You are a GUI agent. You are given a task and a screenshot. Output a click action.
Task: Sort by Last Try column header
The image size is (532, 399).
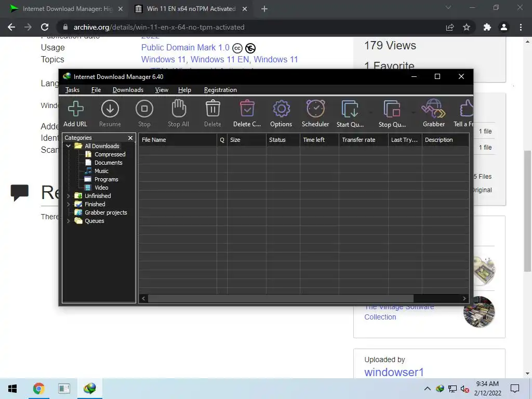point(405,140)
